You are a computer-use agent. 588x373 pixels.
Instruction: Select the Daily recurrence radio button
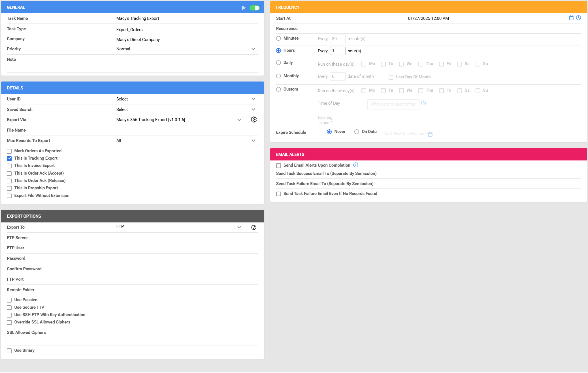pyautogui.click(x=278, y=63)
